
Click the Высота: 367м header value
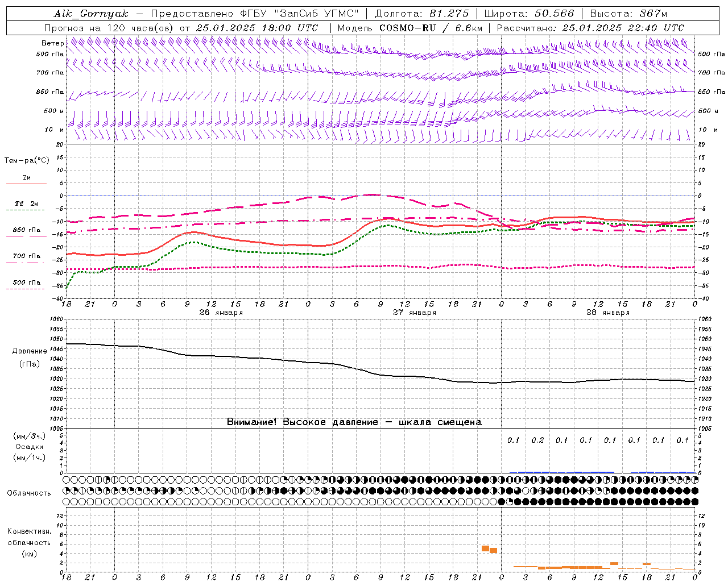click(x=628, y=14)
